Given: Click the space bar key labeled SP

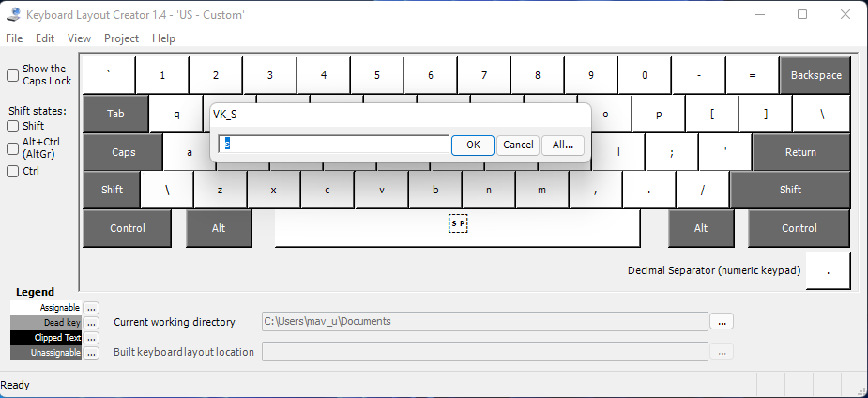Looking at the screenshot, I should tap(457, 228).
